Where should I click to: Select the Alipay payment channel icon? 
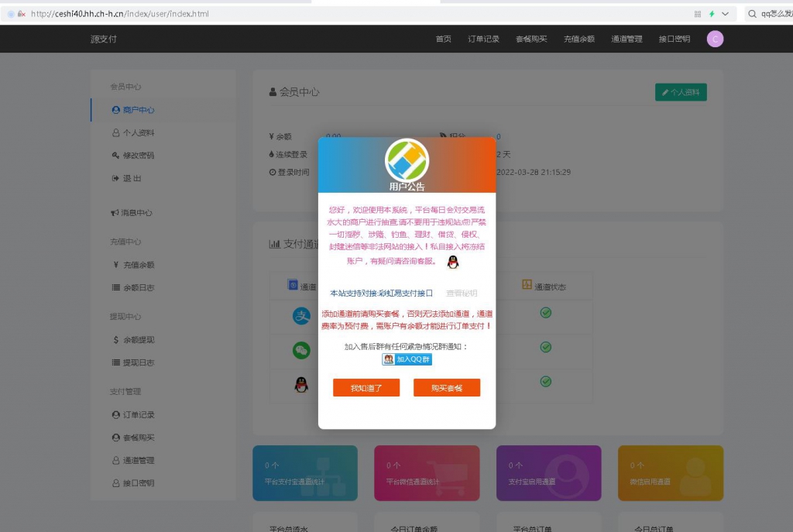click(x=301, y=315)
